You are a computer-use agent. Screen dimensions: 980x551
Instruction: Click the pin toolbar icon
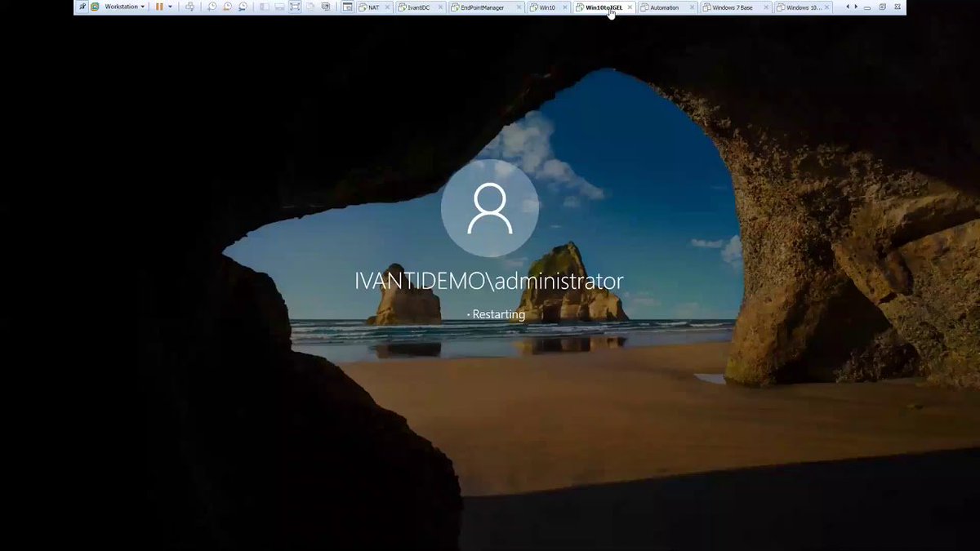[82, 7]
